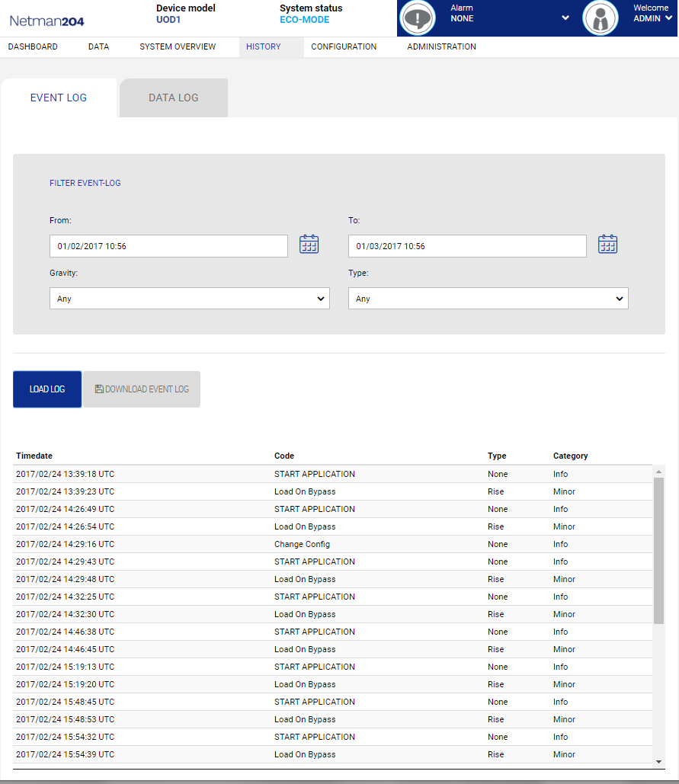Select the Event Log tab
679x784 pixels.
(x=59, y=98)
